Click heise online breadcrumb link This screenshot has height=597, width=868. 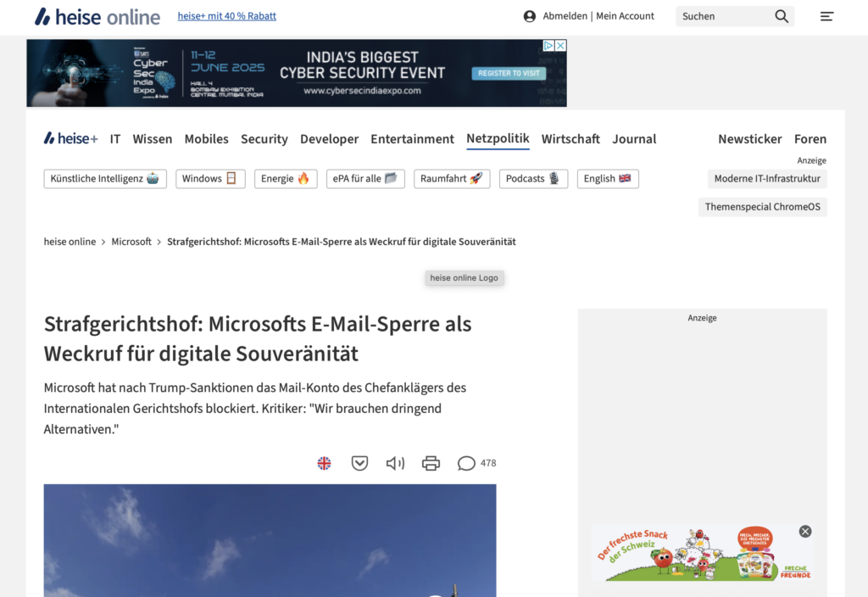pyautogui.click(x=70, y=242)
